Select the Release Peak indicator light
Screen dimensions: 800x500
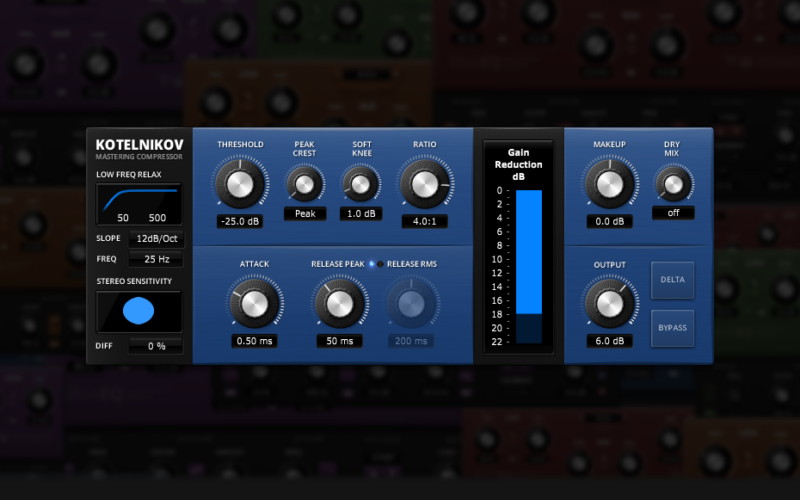pos(371,264)
